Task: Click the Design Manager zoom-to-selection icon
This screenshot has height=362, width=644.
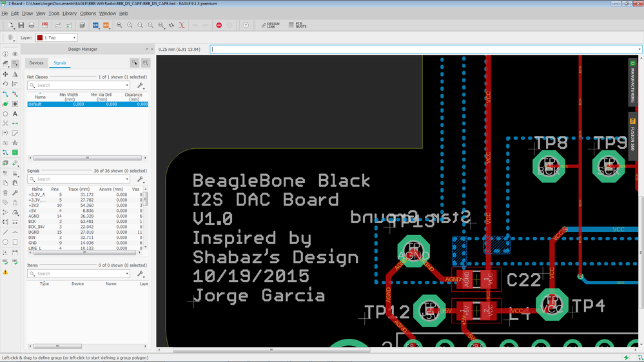Action: pyautogui.click(x=146, y=62)
